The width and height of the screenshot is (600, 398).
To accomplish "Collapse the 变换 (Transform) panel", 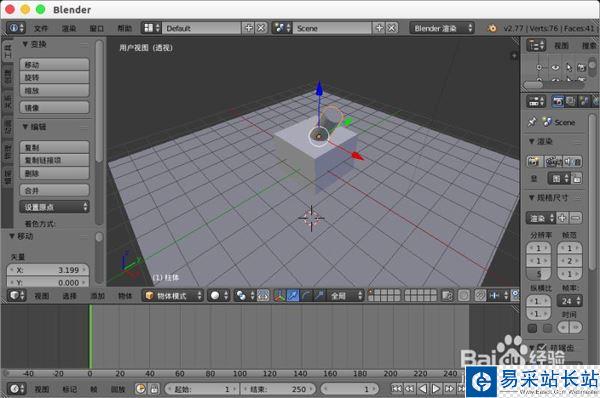I will pyautogui.click(x=25, y=44).
